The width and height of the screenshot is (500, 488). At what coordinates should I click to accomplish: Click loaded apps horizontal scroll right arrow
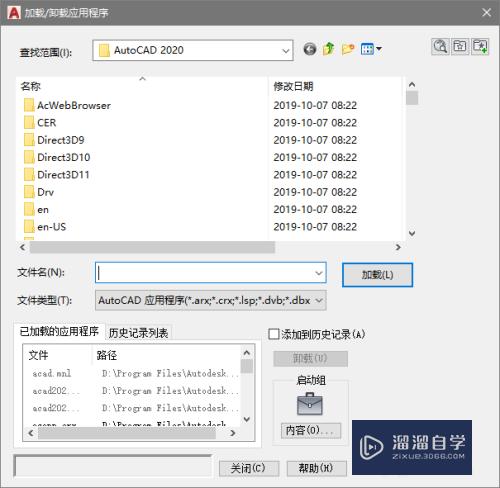[x=233, y=433]
